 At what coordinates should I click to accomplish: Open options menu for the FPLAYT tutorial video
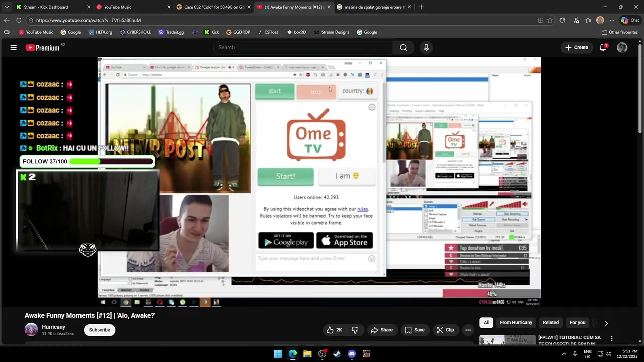[612, 339]
